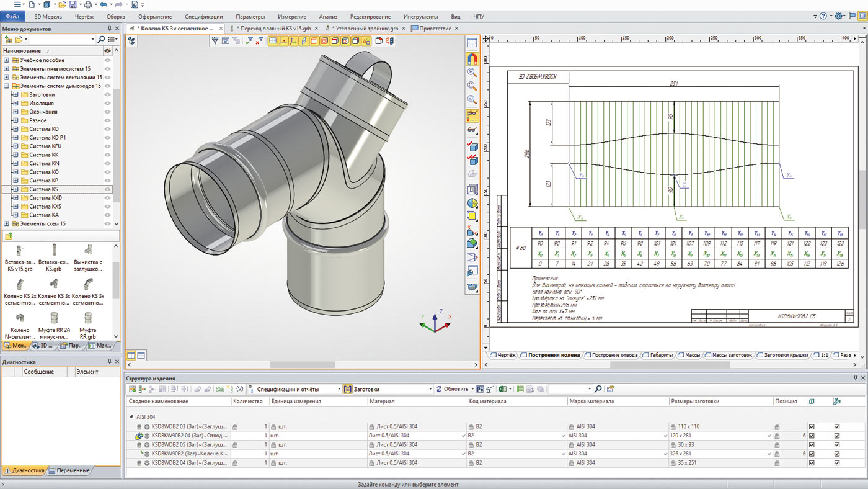This screenshot has height=489, width=868.
Task: Click the Наименование header in documents menu
Action: (22, 50)
